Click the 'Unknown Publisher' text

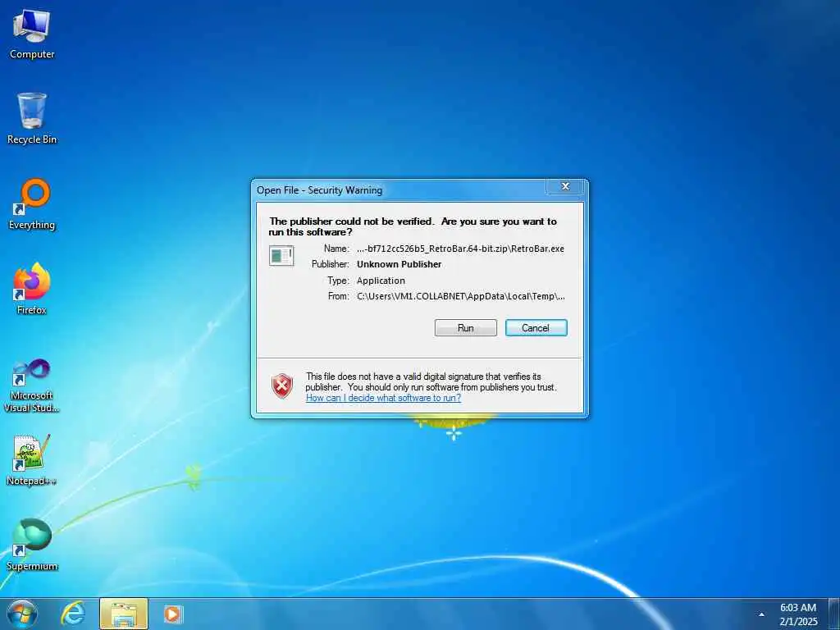(x=399, y=264)
